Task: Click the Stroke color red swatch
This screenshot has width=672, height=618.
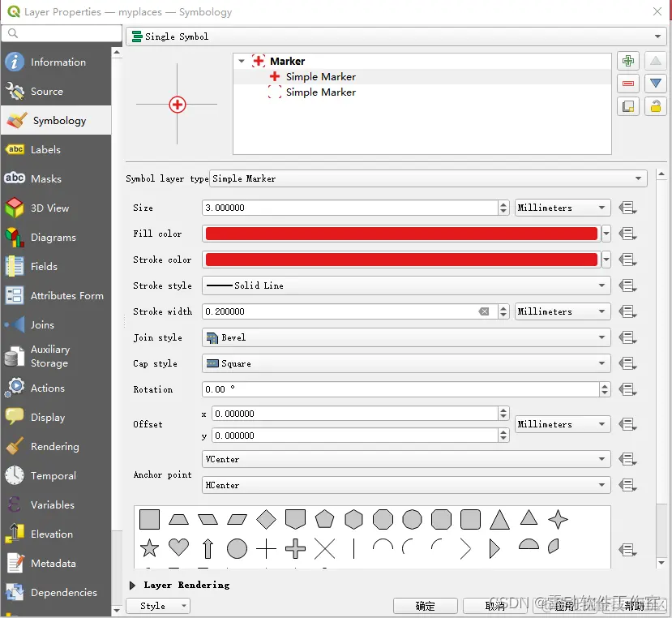Action: coord(401,260)
